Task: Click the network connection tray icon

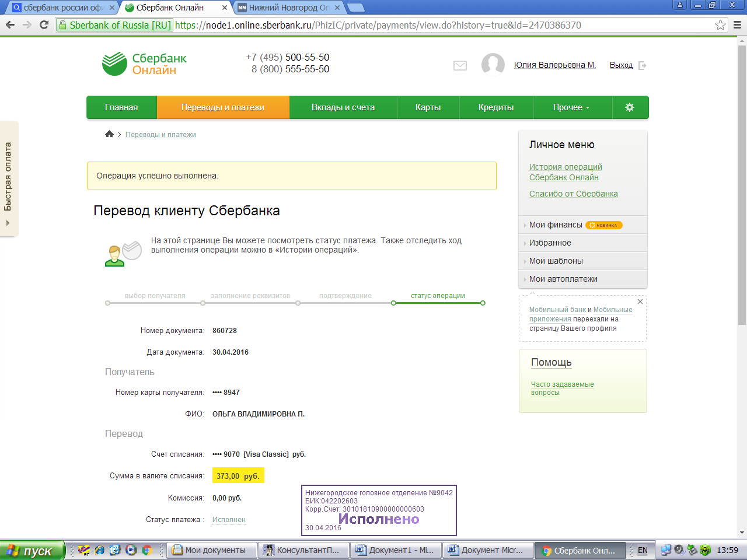Action: tap(666, 550)
